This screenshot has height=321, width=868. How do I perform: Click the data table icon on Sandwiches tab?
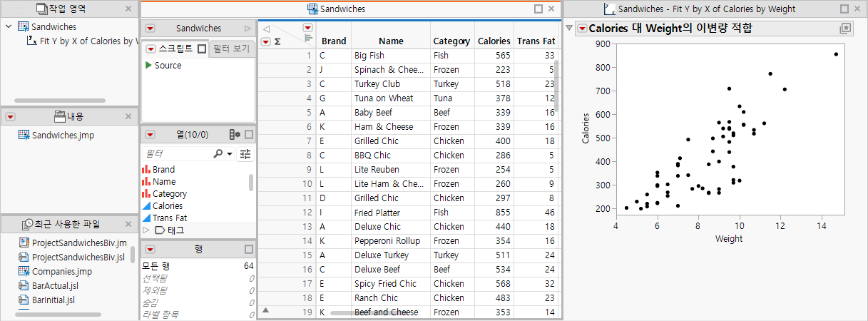tap(312, 9)
